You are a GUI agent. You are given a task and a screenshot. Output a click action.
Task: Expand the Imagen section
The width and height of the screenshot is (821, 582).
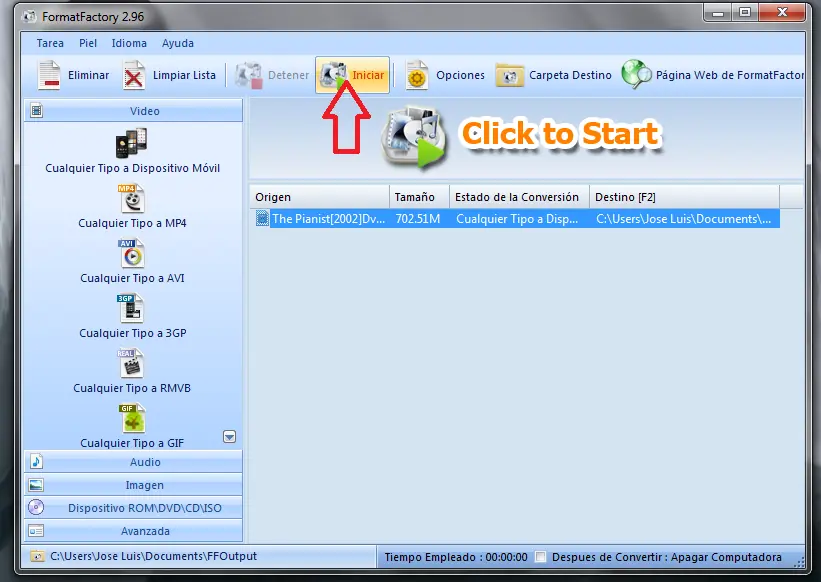pyautogui.click(x=133, y=485)
